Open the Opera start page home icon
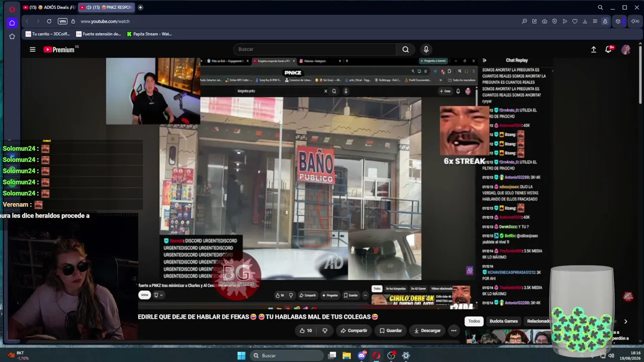Viewport: 644px width, 362px height. 12,23
